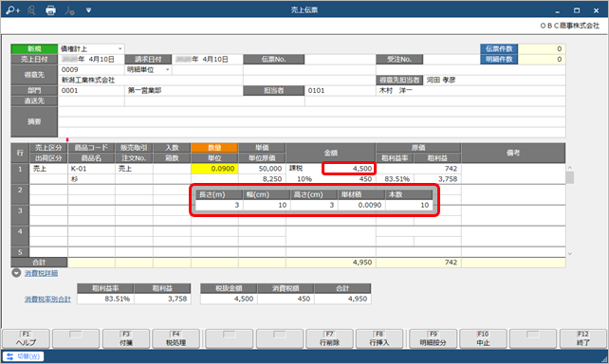Click the 得意先 code field 0009
This screenshot has height=364, width=609.
coord(91,70)
